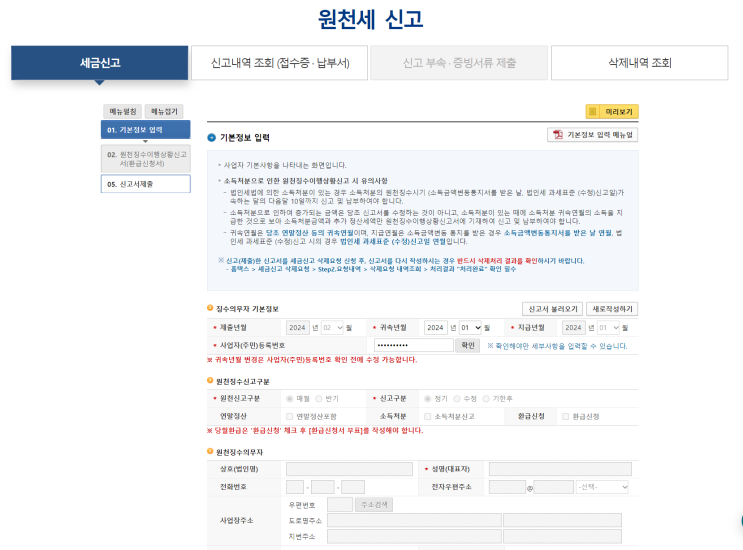Select step 01. 기본정보 입력
743x550 pixels.
145,130
